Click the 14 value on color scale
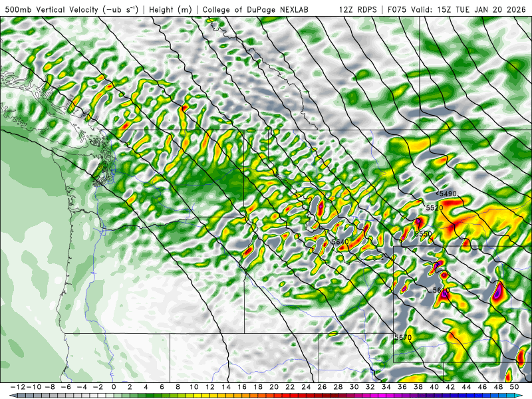Viewport: 532px width, 399px height. coord(226,387)
